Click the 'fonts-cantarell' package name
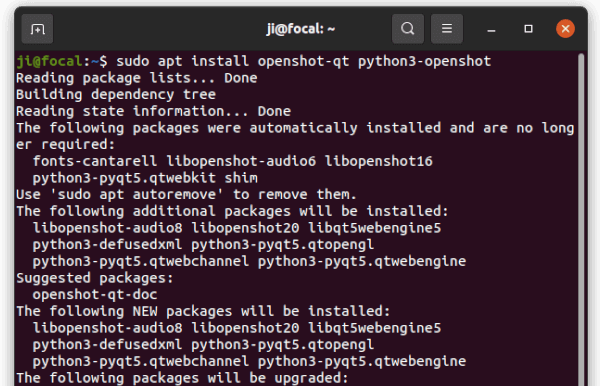 click(x=95, y=161)
